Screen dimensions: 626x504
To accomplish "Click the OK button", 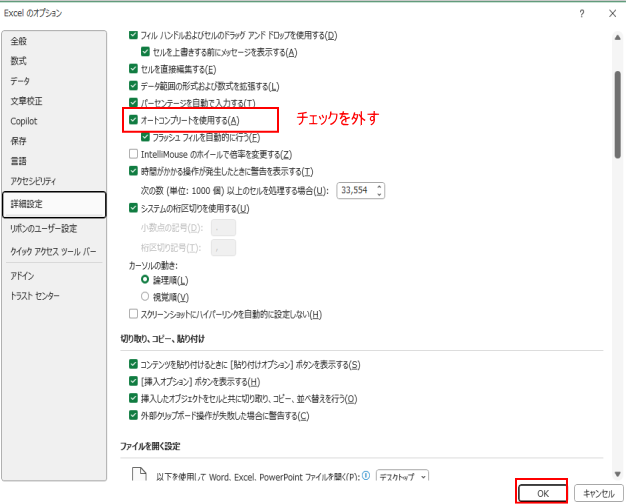I will tap(542, 493).
